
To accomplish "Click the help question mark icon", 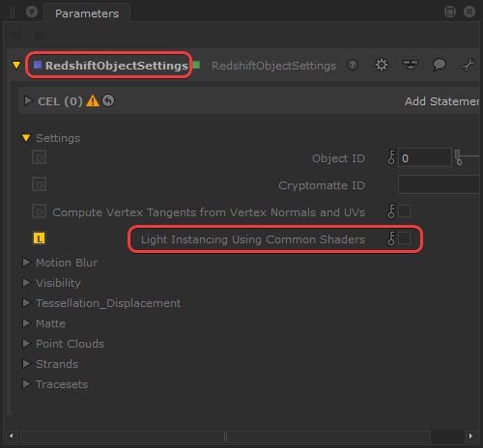I will [x=353, y=65].
